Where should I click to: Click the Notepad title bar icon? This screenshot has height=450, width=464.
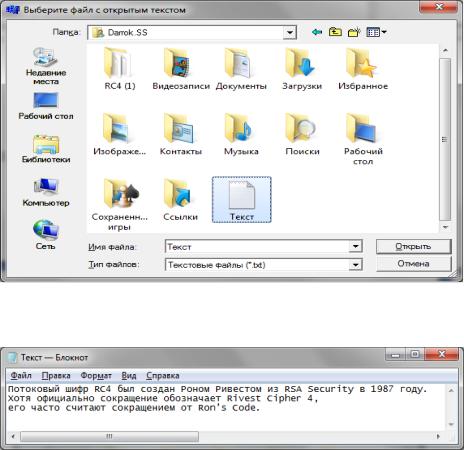(12, 357)
